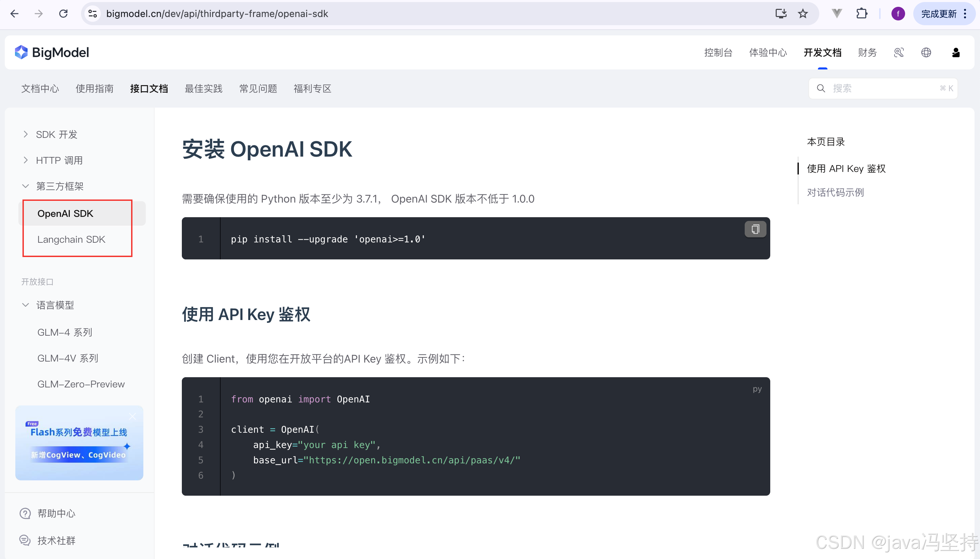
Task: Open 控制台 in top navigation
Action: click(x=718, y=53)
